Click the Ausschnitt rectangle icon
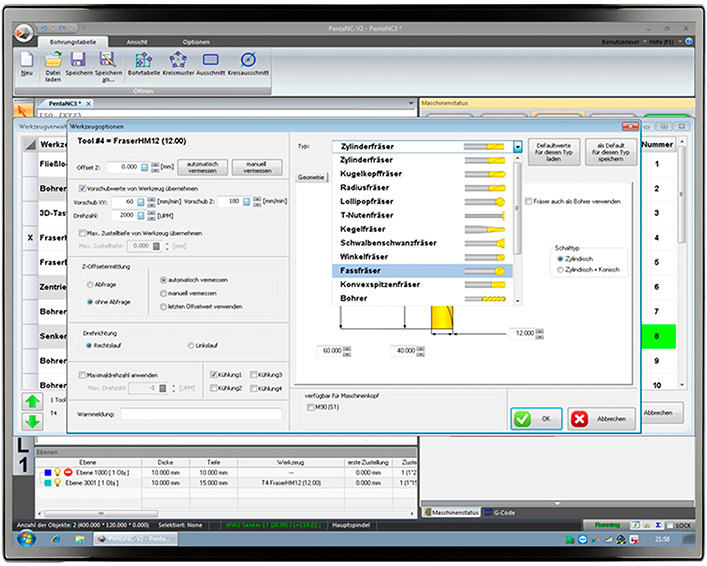This screenshot has width=707, height=566. pos(209,60)
